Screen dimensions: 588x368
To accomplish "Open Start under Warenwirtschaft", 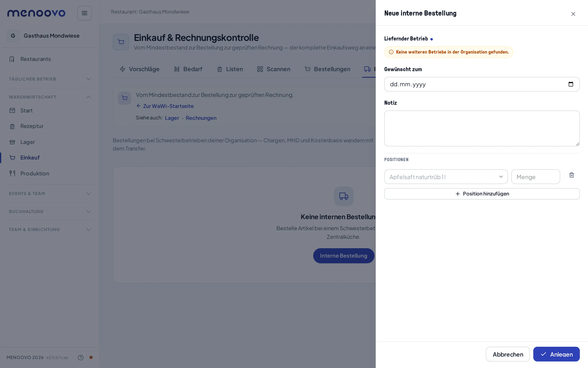I will coord(50,110).
